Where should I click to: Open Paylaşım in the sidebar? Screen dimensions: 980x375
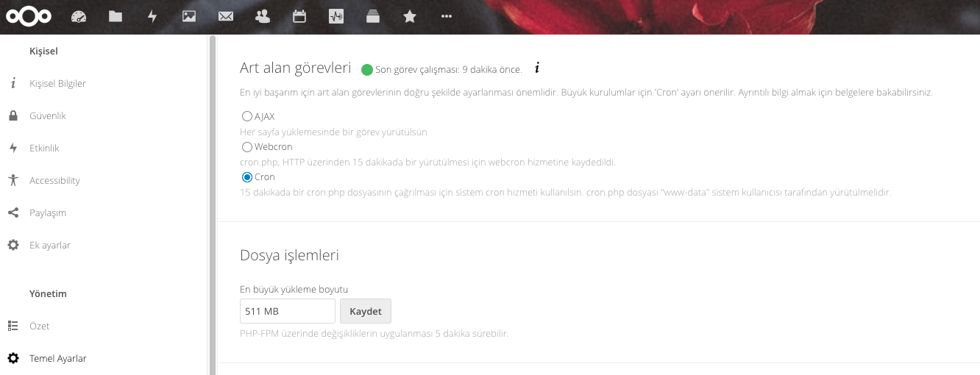coord(48,213)
